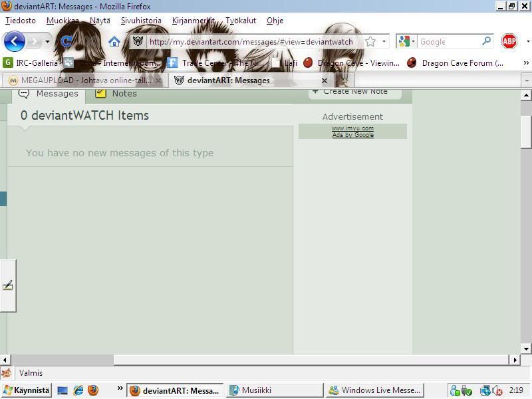Click the deviantart URL address field
532x399 pixels.
(x=251, y=42)
